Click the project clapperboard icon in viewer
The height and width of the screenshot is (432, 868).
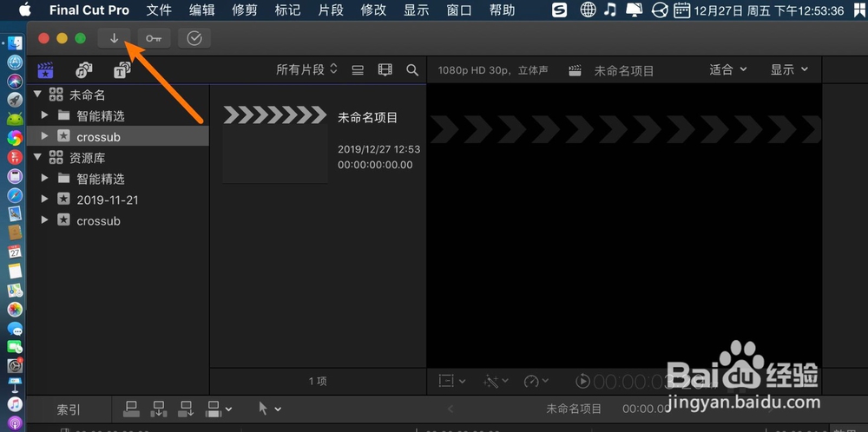click(575, 70)
